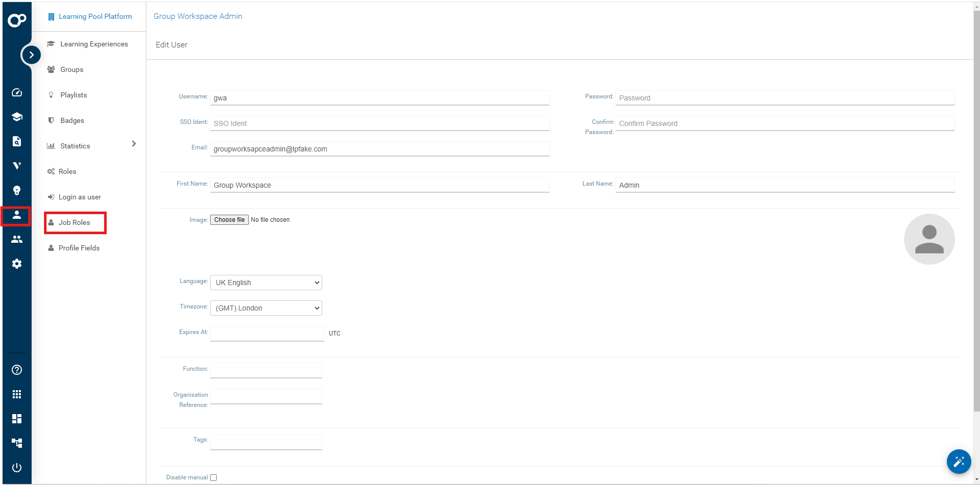Click the Choose file button
980x485 pixels.
(229, 220)
